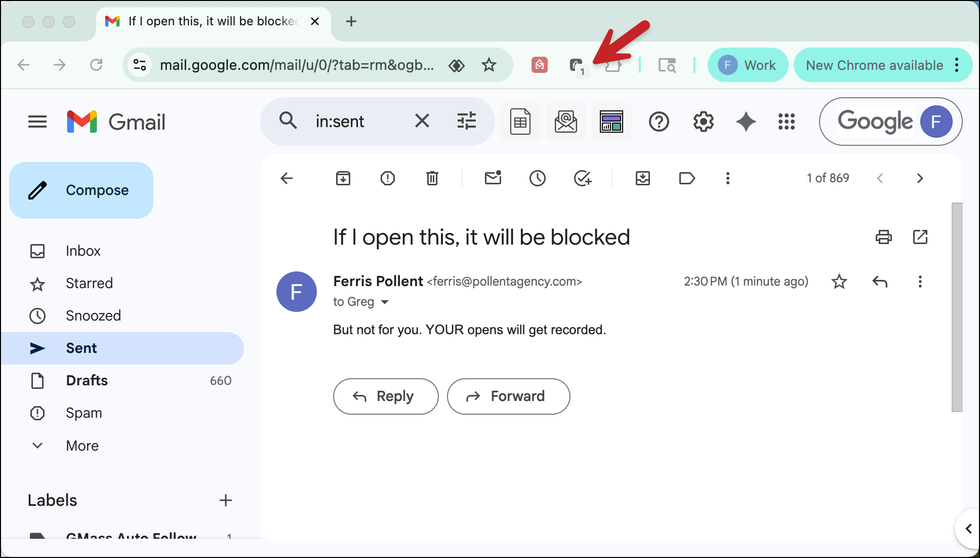The width and height of the screenshot is (980, 558).
Task: Toggle the main menu hamburger
Action: tap(37, 122)
